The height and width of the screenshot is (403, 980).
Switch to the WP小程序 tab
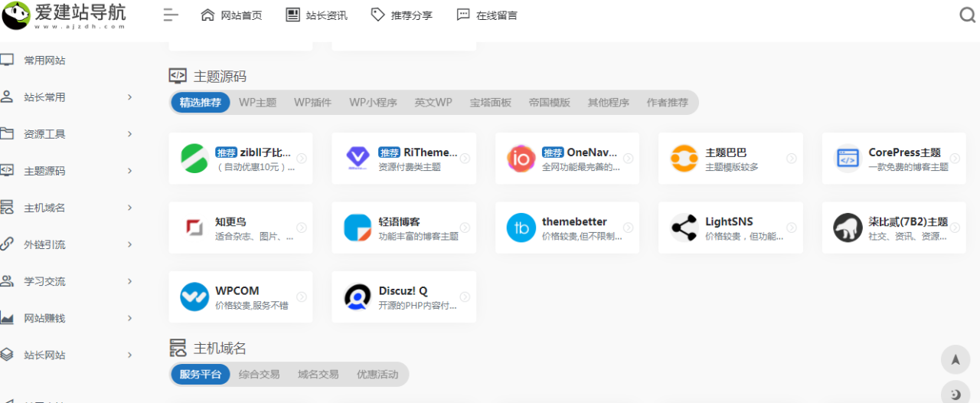373,103
